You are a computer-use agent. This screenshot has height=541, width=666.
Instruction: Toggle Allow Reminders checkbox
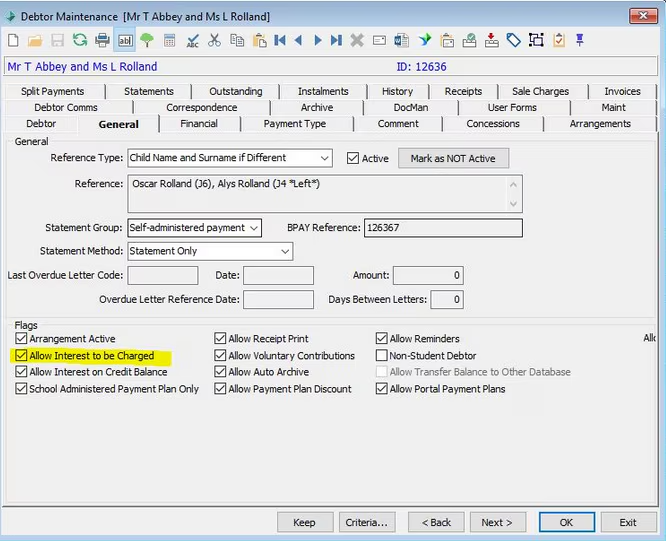(x=381, y=338)
